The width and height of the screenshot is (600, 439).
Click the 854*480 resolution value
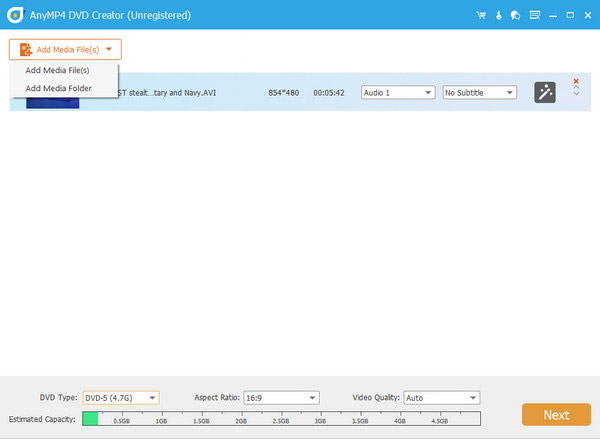coord(284,93)
